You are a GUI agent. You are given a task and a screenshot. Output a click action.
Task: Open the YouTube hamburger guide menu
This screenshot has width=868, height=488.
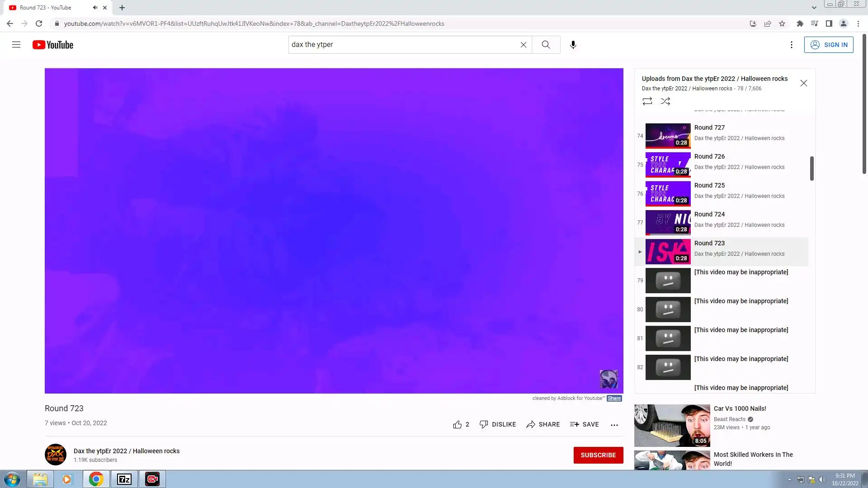click(x=16, y=44)
